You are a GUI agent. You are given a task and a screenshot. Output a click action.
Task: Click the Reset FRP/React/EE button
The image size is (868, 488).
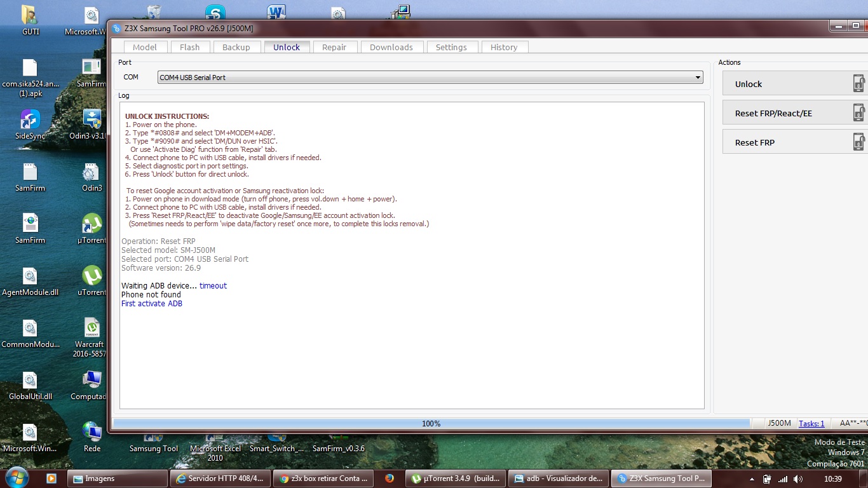[795, 113]
